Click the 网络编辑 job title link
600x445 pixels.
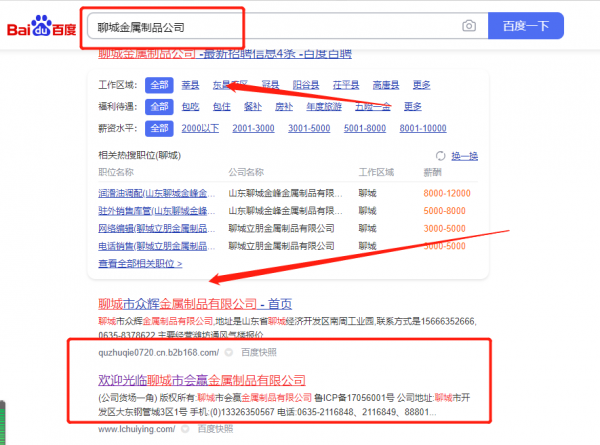[x=153, y=228]
